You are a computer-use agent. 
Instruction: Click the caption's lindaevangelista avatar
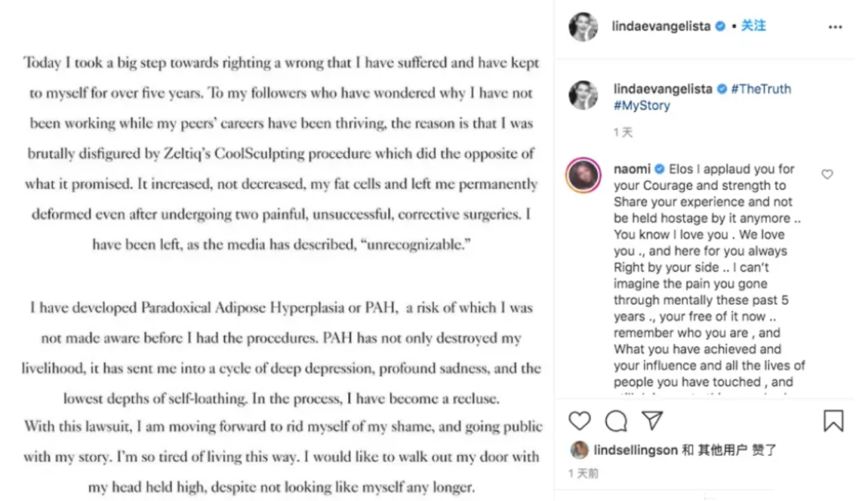click(x=583, y=96)
